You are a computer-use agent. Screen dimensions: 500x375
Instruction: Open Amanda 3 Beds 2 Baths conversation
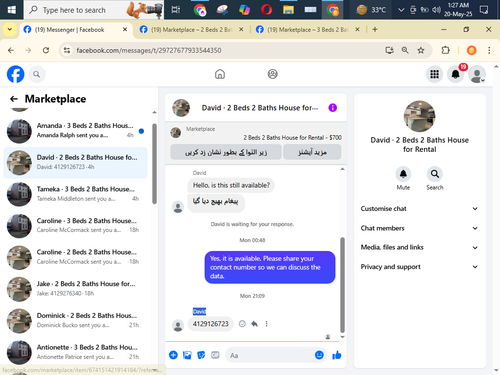76,131
